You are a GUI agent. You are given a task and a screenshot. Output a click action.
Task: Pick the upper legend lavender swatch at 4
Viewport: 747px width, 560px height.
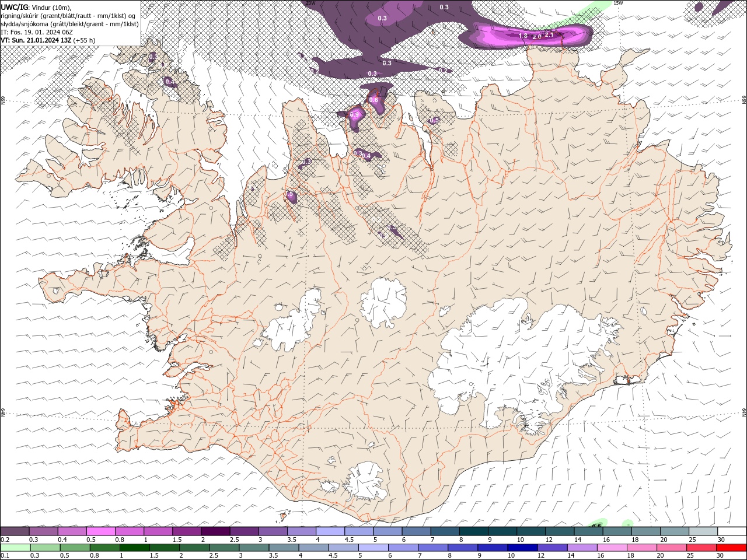(x=330, y=531)
